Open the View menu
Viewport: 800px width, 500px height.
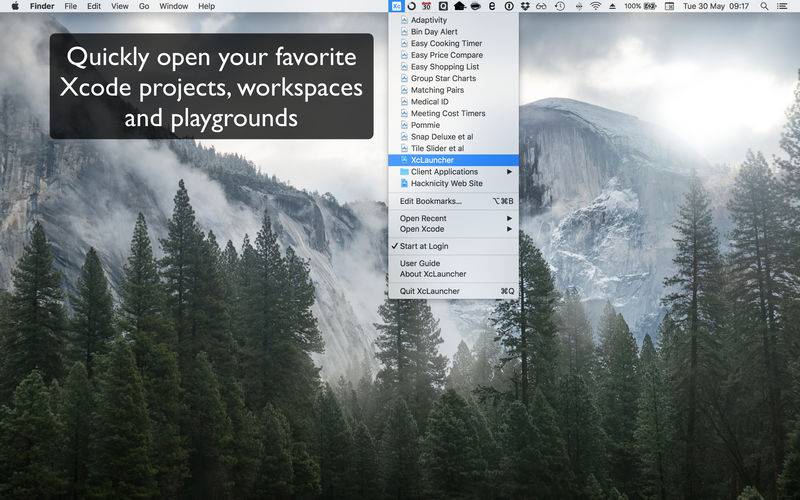coord(120,6)
